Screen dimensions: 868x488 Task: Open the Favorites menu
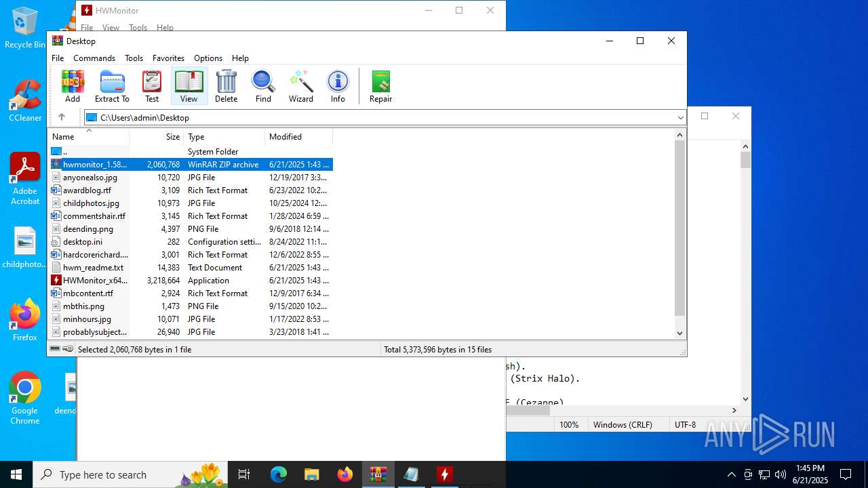(x=168, y=58)
